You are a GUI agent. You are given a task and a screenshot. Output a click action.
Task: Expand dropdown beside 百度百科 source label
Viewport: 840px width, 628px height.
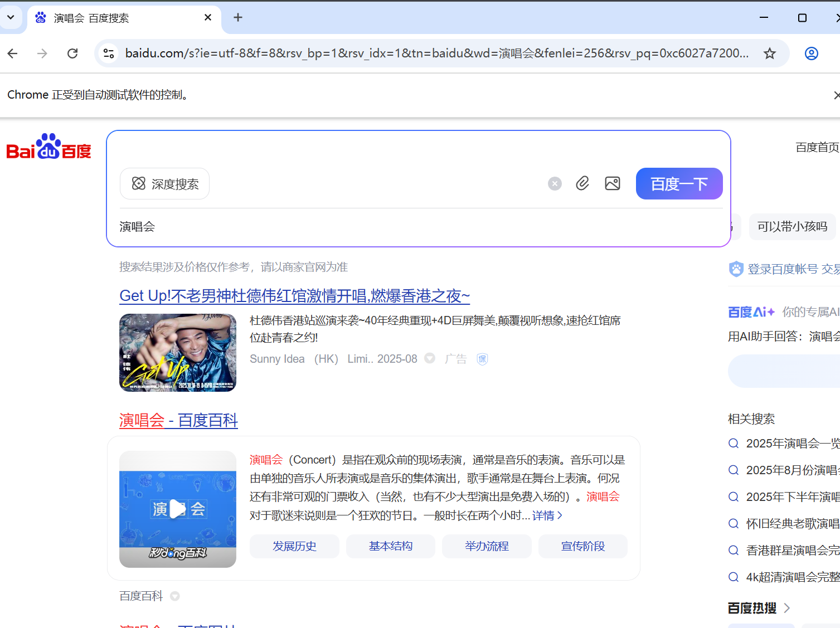[175, 596]
